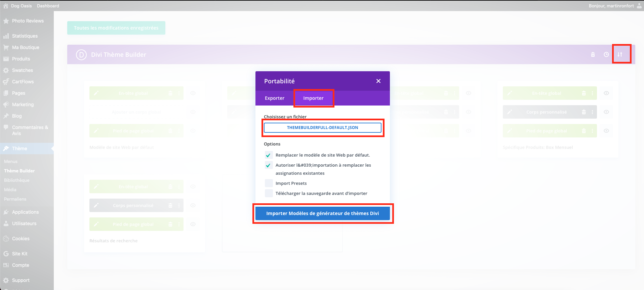644x290 pixels.
Task: Click the Ma Boutique cart icon
Action: click(x=6, y=47)
